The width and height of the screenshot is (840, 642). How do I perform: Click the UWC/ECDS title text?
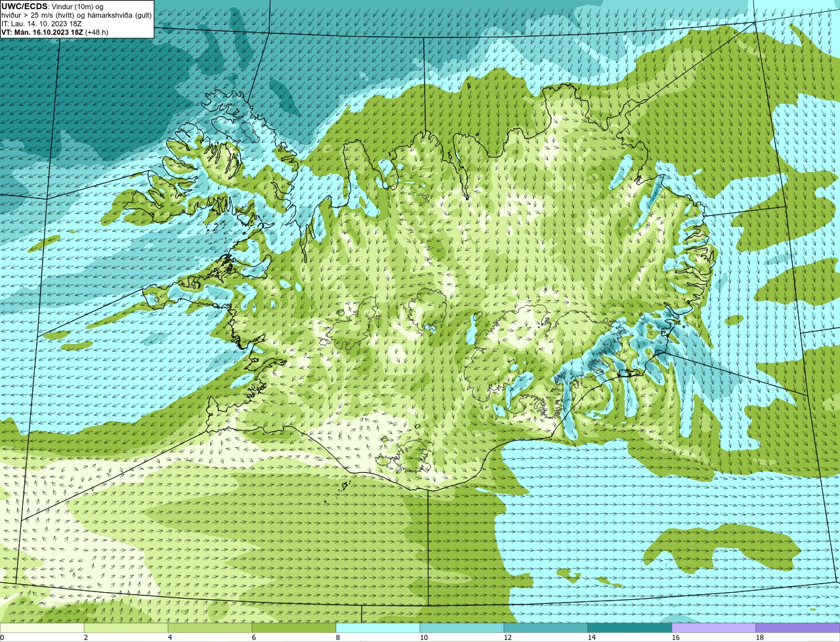24,7
